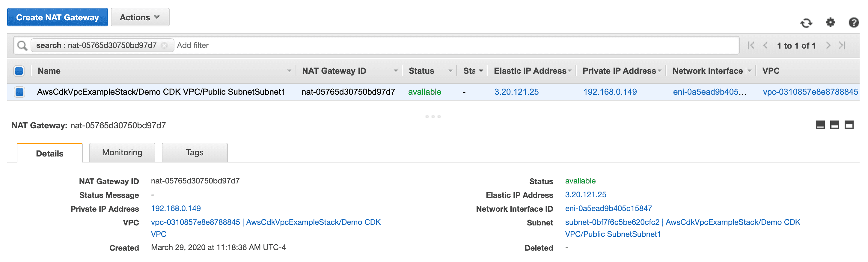868x262 pixels.
Task: Deselect the AwsCdkVpcExampleStack row checkbox
Action: coord(19,92)
